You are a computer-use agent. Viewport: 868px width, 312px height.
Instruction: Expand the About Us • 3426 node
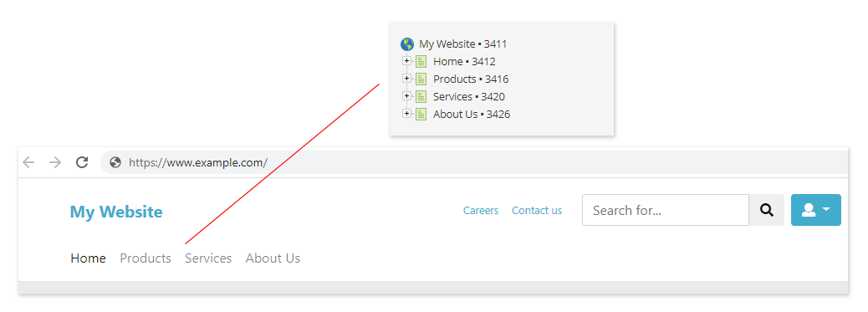point(407,113)
